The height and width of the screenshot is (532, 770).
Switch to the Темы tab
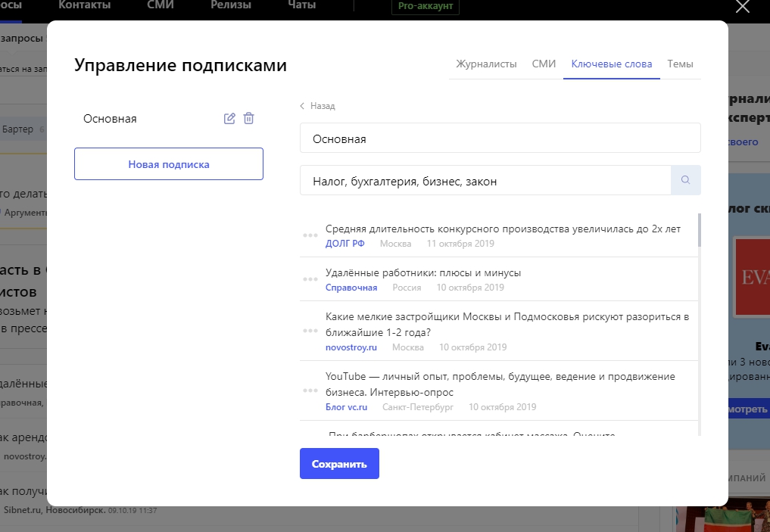click(x=680, y=64)
